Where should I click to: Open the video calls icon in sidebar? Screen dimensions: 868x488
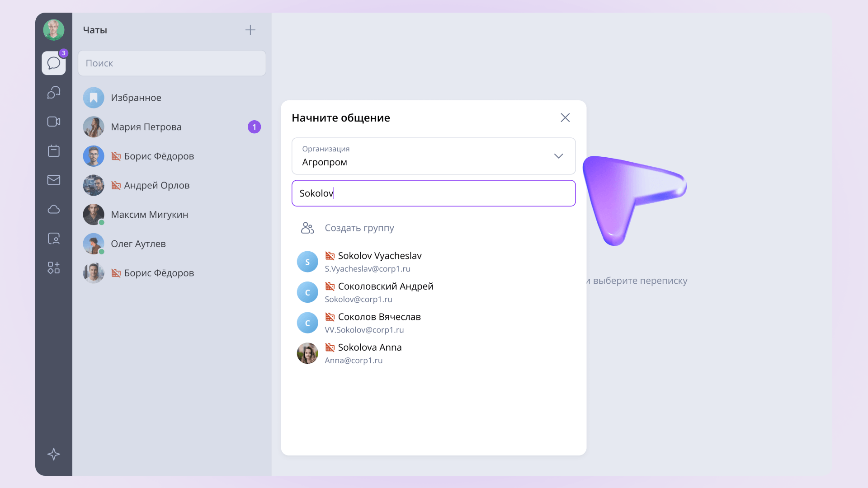click(x=54, y=122)
